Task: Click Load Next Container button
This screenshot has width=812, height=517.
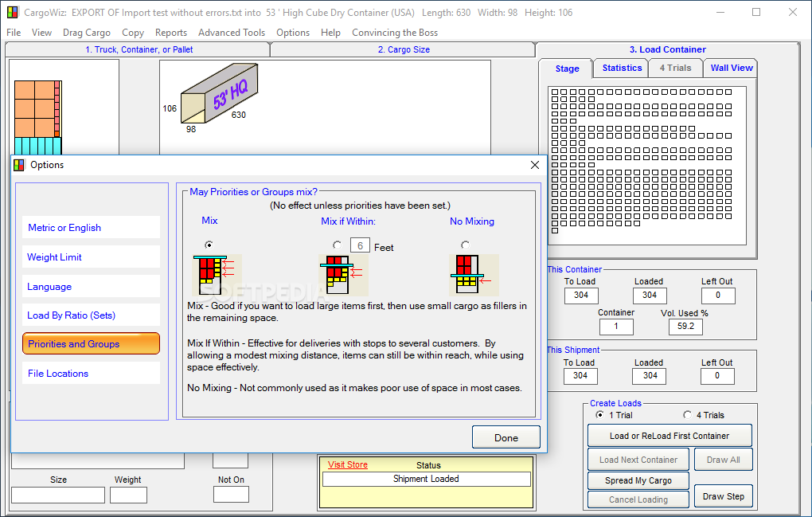Action: tap(638, 460)
